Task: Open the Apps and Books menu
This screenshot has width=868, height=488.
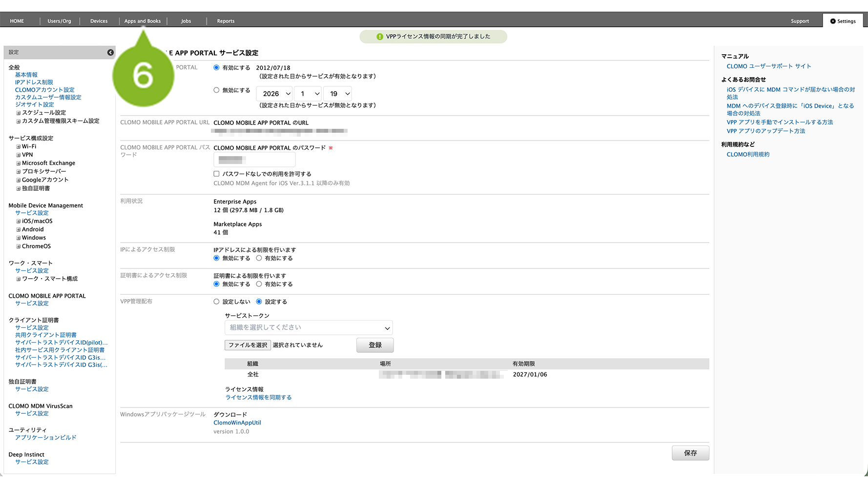Action: click(142, 21)
